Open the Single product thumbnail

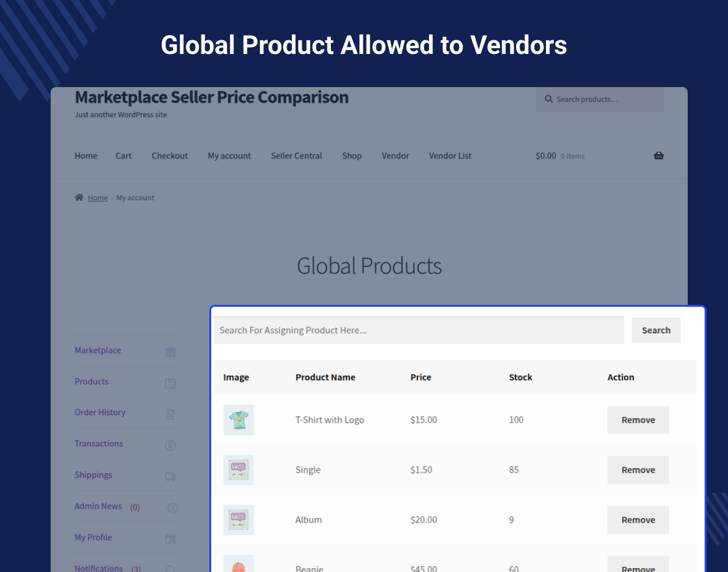[x=239, y=470]
